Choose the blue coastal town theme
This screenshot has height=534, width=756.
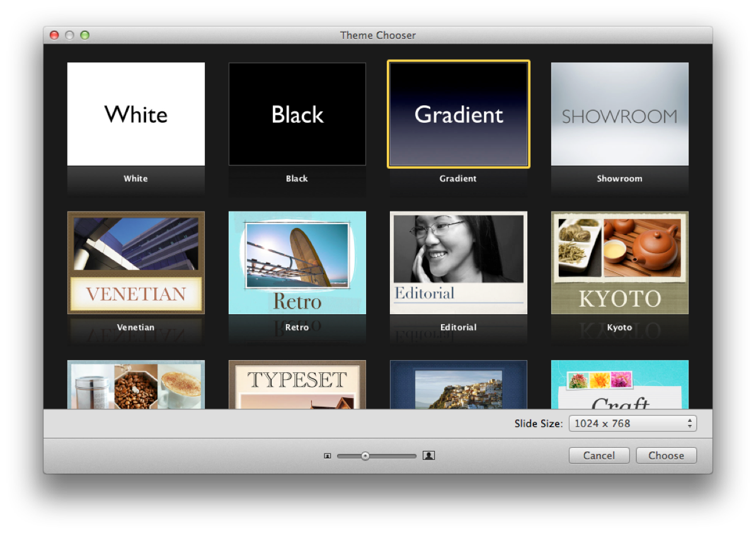click(x=459, y=385)
